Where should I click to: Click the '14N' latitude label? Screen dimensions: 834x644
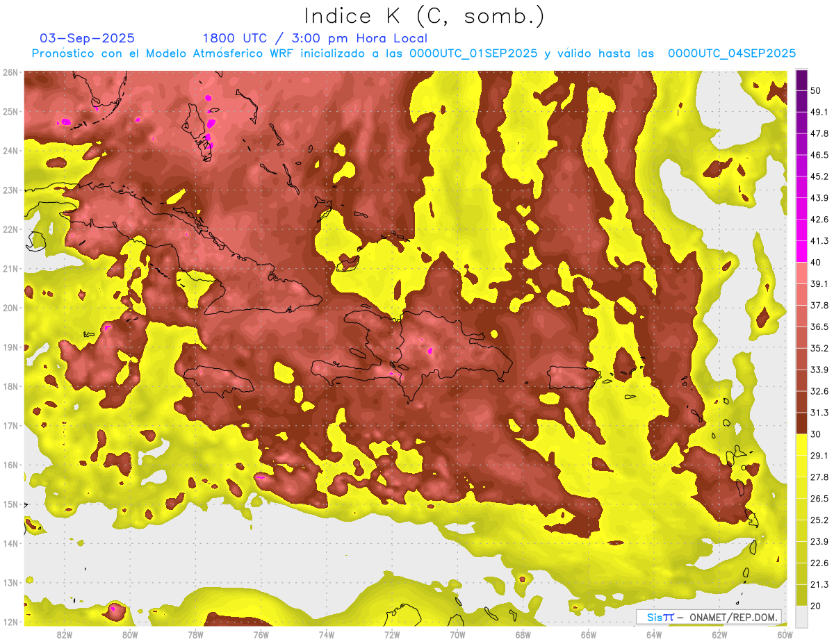10,543
